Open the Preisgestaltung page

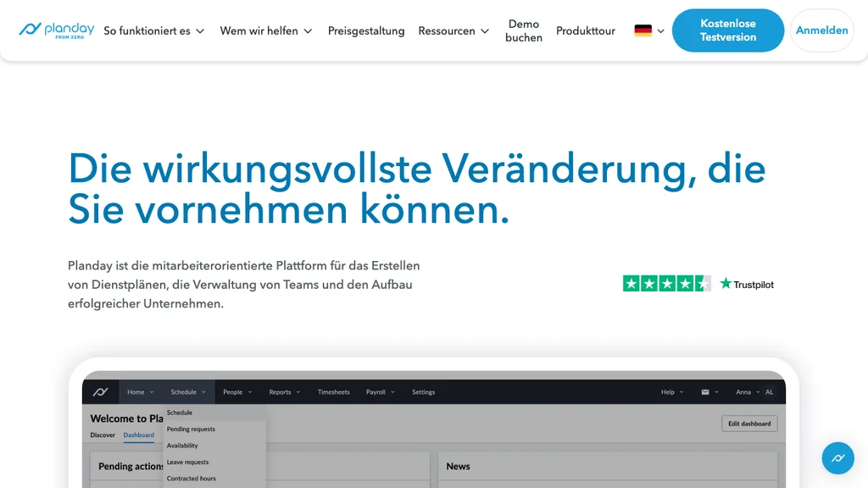coord(366,31)
